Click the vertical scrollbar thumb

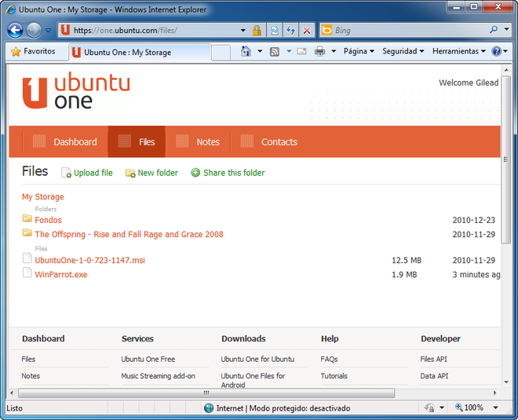click(505, 160)
